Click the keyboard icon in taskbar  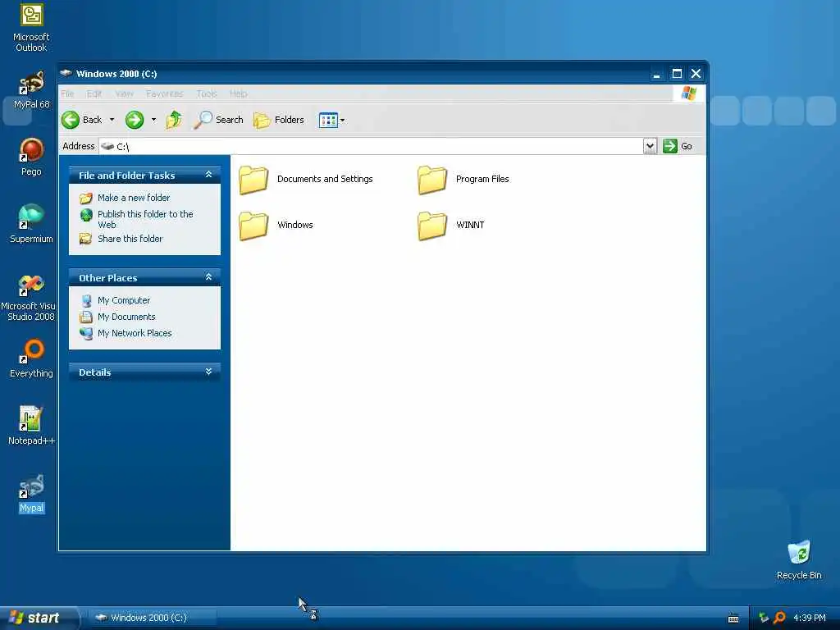[733, 619]
